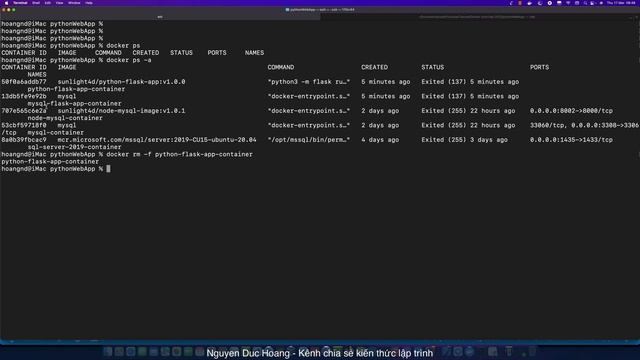640x360 pixels.
Task: Click the "/opt/mssql/bin/perm…" command
Action: click(309, 140)
